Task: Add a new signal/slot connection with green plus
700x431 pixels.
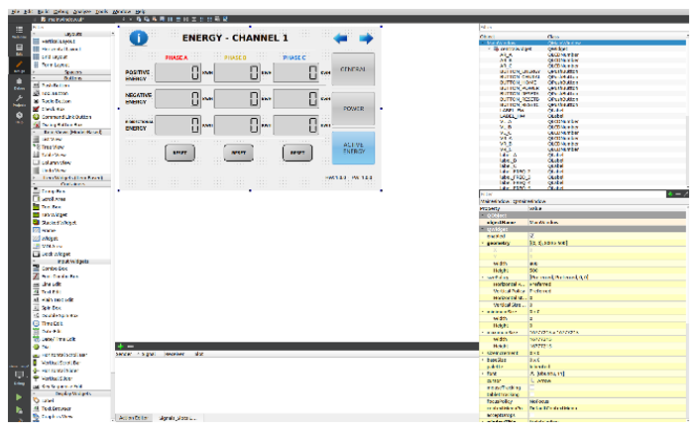Action: coord(120,346)
